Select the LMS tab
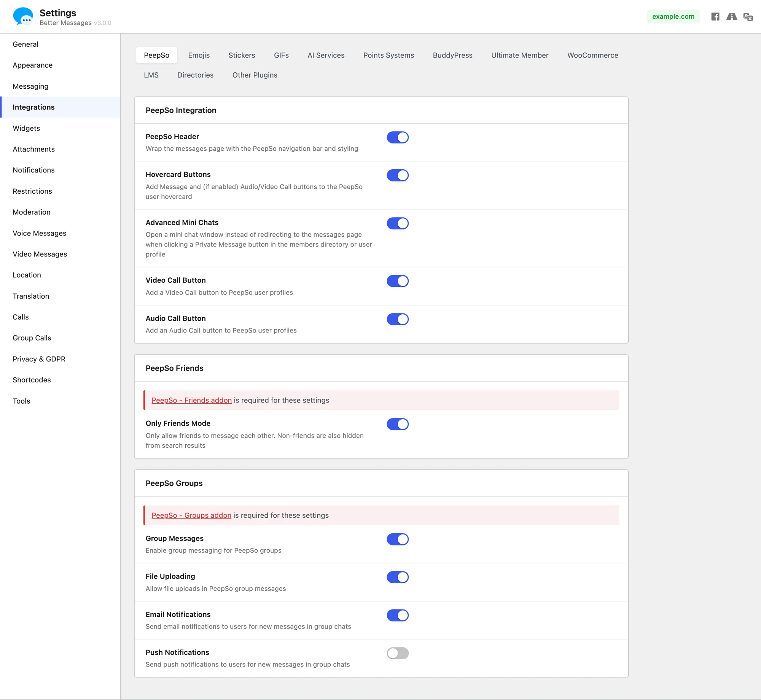This screenshot has width=761, height=700. click(151, 75)
